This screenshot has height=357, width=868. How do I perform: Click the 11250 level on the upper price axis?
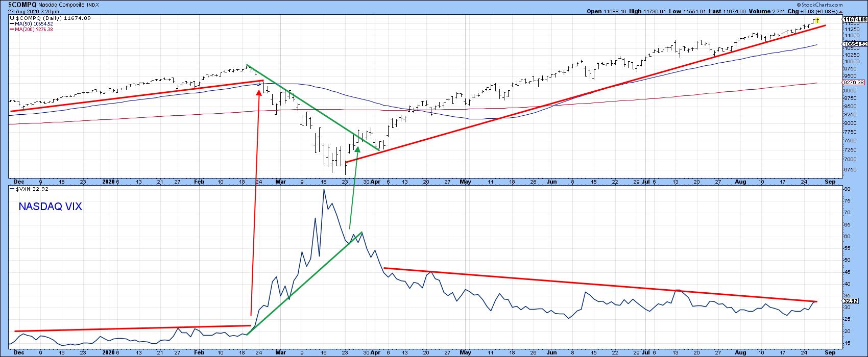[x=851, y=29]
